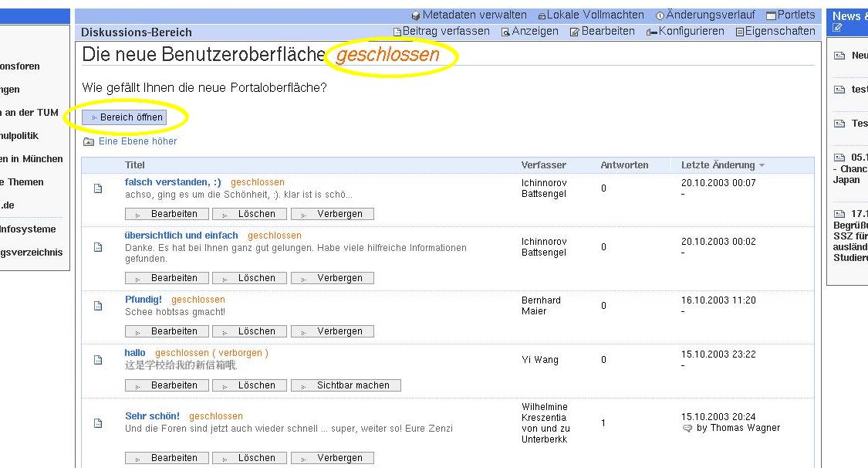Click the speech bubble icon by Thomas Wagner
Viewport: 868px width, 468px height.
pos(687,429)
